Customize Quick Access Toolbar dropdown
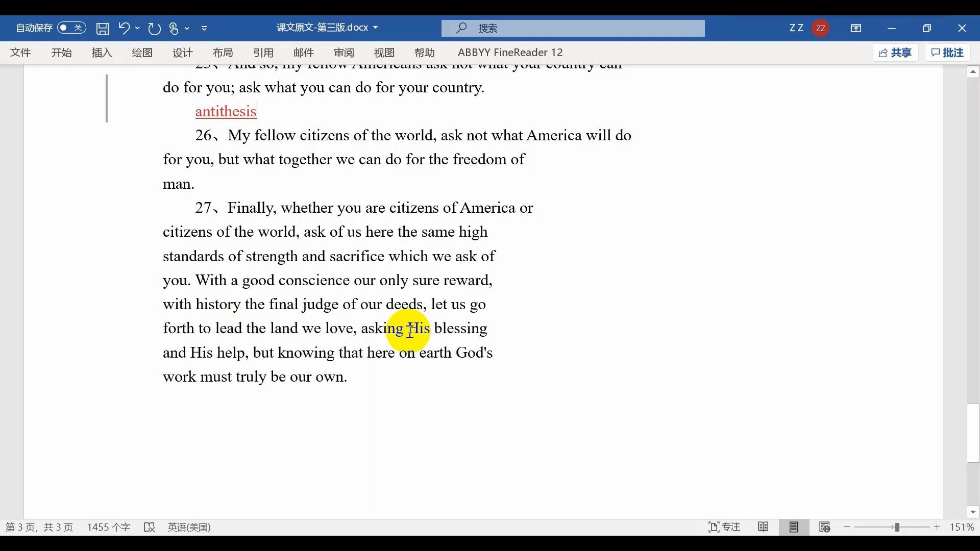The image size is (980, 551). coord(205,29)
